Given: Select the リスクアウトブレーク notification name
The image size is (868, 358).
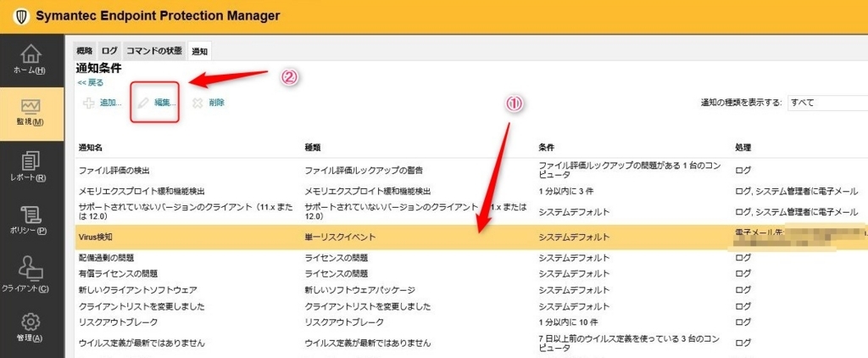Looking at the screenshot, I should click(x=119, y=322).
